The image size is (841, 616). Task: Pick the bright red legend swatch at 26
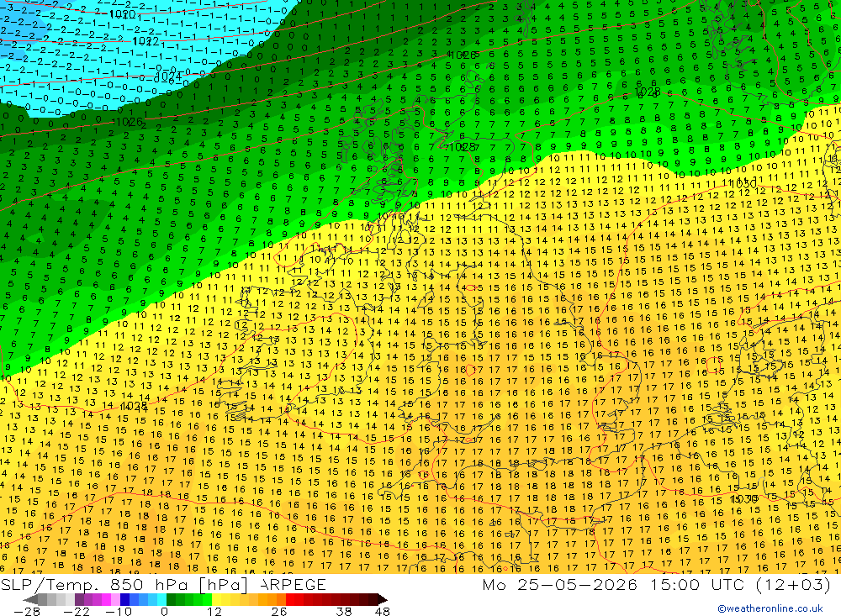point(290,599)
